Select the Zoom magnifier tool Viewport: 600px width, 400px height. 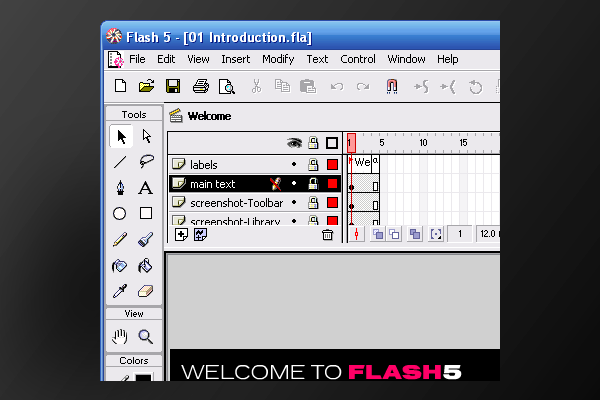(x=146, y=337)
